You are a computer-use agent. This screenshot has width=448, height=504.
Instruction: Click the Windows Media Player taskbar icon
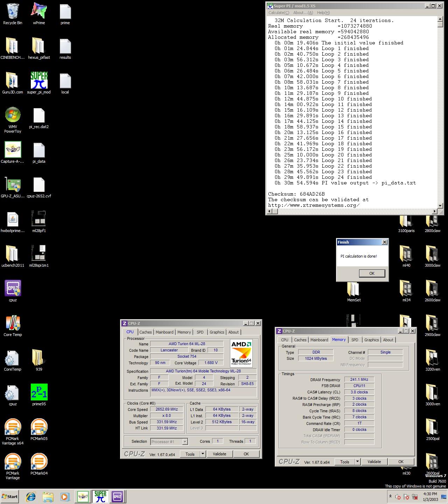pos(65,496)
